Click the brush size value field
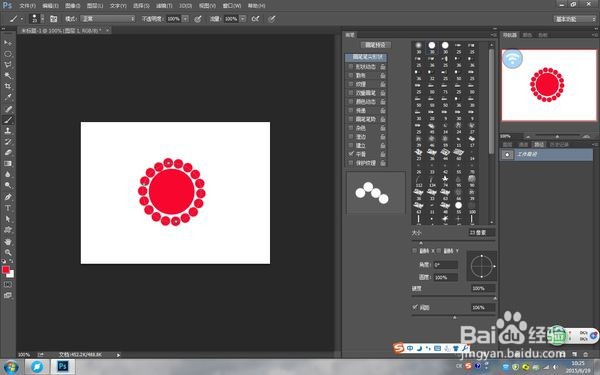Image resolution: width=600 pixels, height=375 pixels. click(482, 232)
